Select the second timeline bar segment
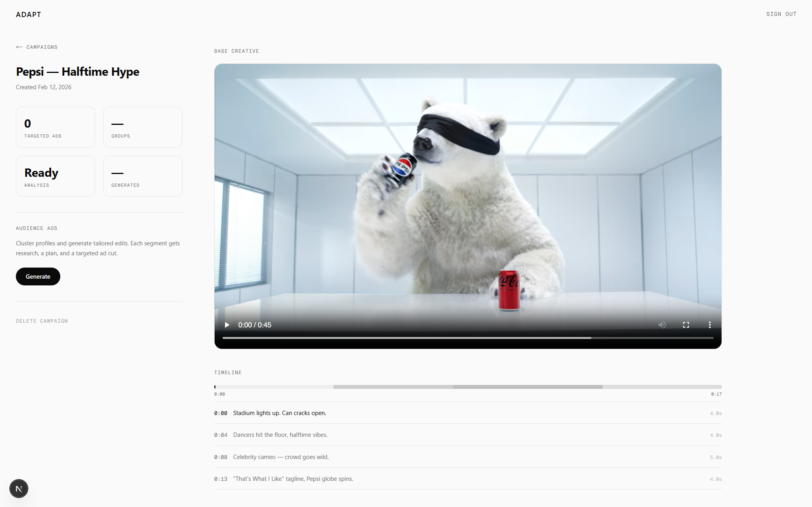This screenshot has width=812, height=507. [393, 387]
